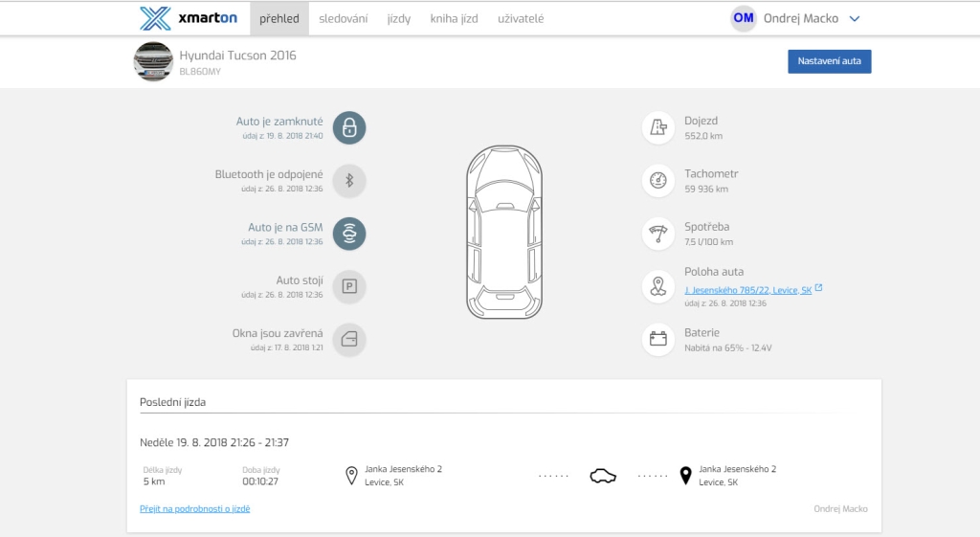The height and width of the screenshot is (537, 980).
Task: Go to the uživatelé tab
Action: point(521,18)
